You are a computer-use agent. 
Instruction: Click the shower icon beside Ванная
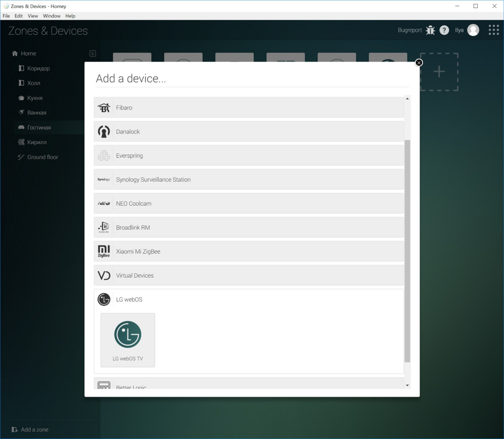click(x=21, y=112)
